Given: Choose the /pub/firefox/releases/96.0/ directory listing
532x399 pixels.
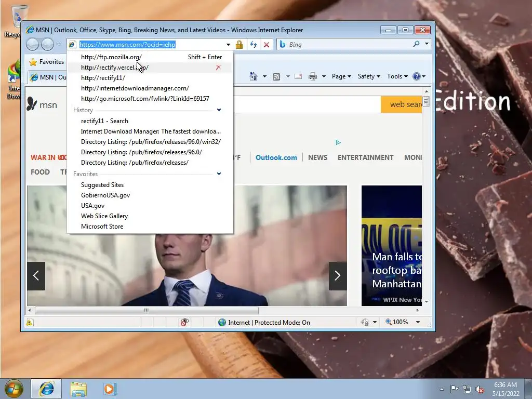Looking at the screenshot, I should (150, 152).
